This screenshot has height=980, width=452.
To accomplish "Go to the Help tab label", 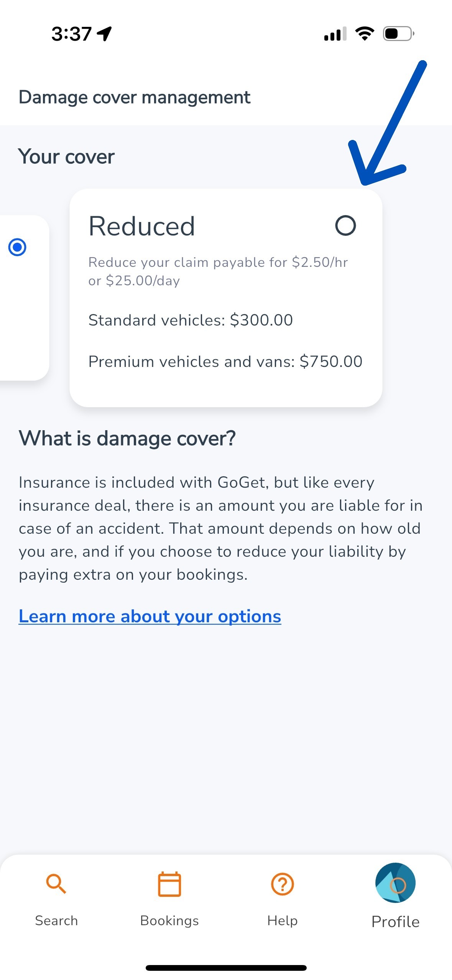I will coord(283,921).
